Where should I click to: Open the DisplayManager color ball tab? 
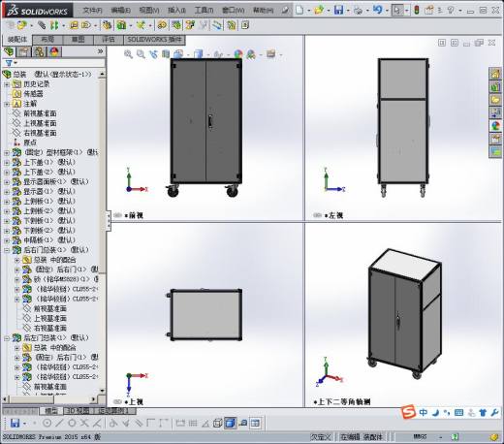point(54,51)
